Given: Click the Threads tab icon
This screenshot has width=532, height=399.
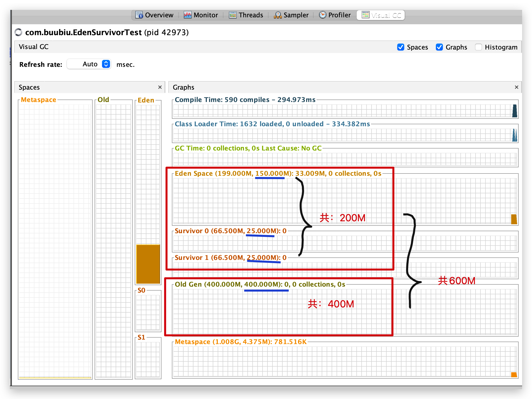Looking at the screenshot, I should click(x=233, y=15).
